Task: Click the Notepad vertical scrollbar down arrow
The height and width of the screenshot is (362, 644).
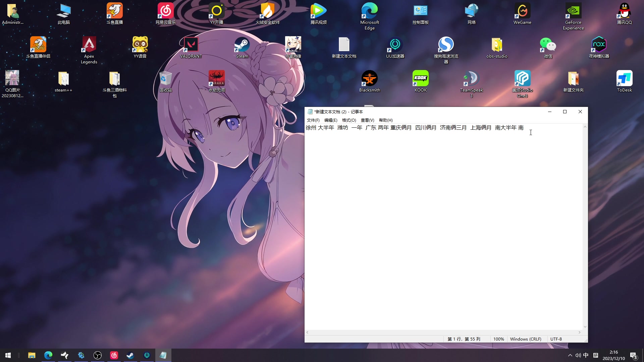Action: point(585,327)
